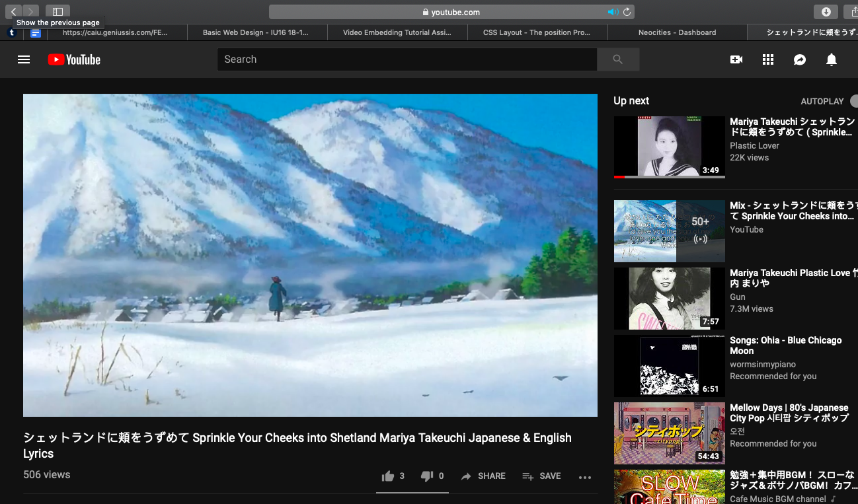Click the 7.3M views text
This screenshot has height=504, width=858.
point(752,308)
